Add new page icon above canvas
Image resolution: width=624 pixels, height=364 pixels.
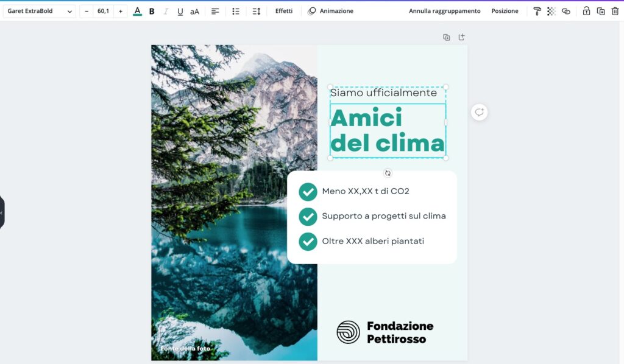tap(462, 37)
